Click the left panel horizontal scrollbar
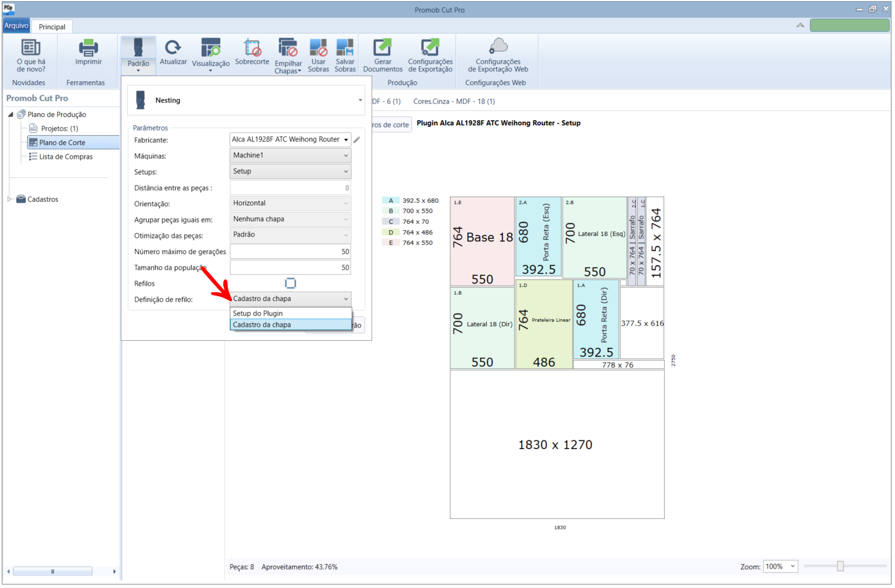Viewport: 895px width, 588px height. coord(53,571)
